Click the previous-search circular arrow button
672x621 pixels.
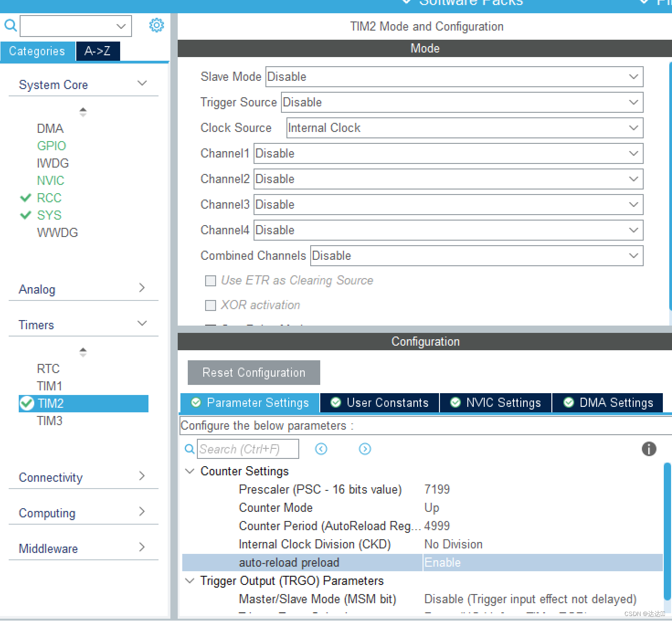(321, 449)
